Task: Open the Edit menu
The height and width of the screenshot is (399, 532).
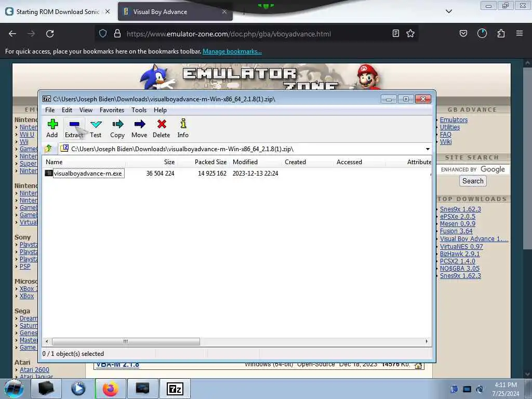Action: pos(67,110)
